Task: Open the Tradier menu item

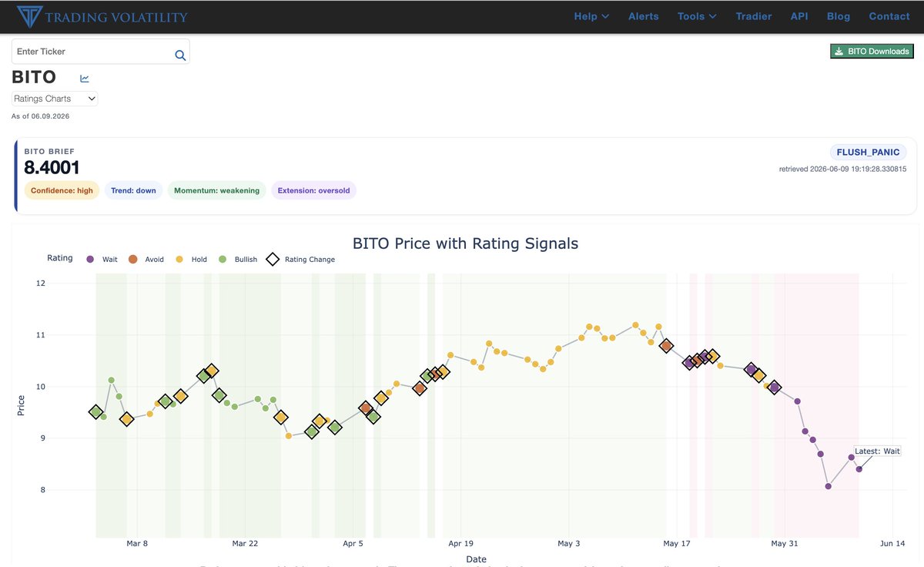Action: pos(754,16)
